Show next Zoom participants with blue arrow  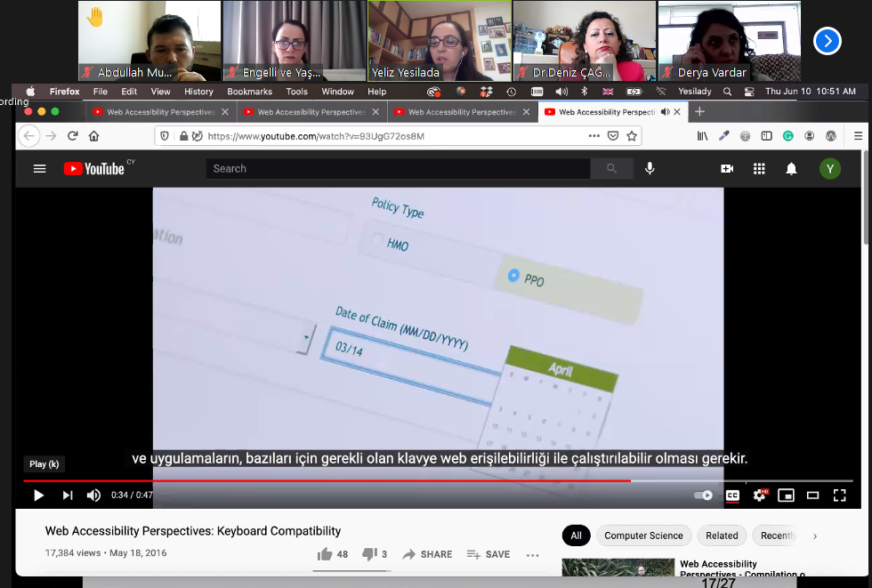pos(827,41)
